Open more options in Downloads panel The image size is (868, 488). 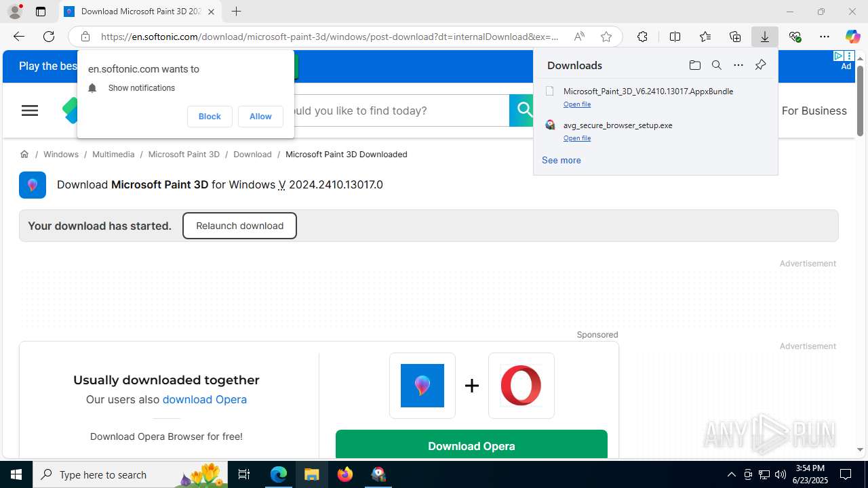pos(738,65)
